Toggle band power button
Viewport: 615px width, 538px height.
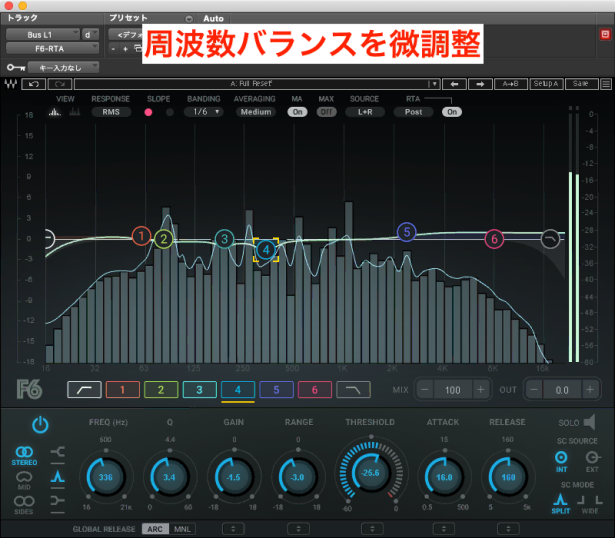click(x=40, y=425)
